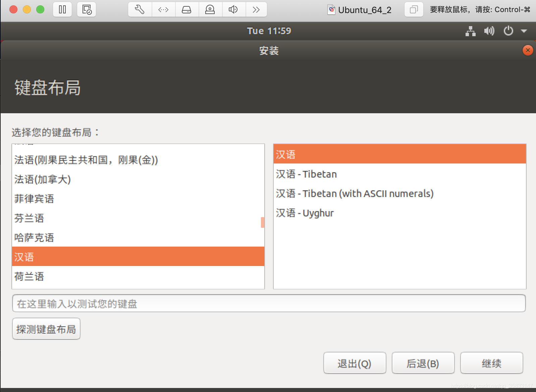Click 退出(Q) button
The image size is (536, 392).
[x=355, y=363]
